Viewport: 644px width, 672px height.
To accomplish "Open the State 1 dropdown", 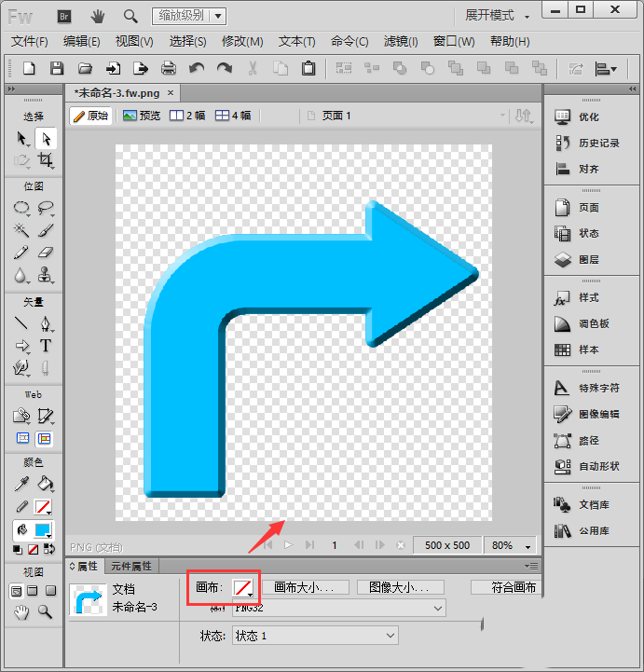I will click(315, 636).
